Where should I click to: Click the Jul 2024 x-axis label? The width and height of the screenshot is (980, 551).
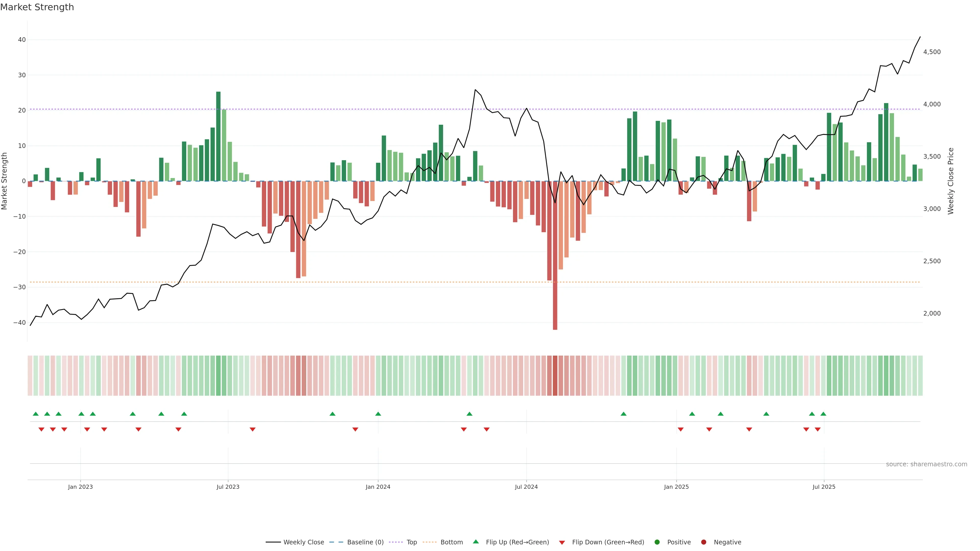pos(526,487)
